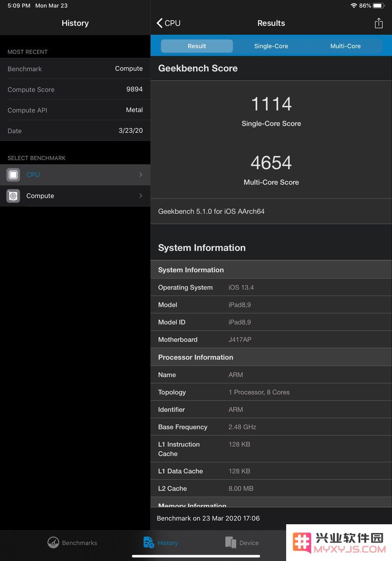
Task: Select the CPU benchmark entry label
Action: [x=33, y=174]
